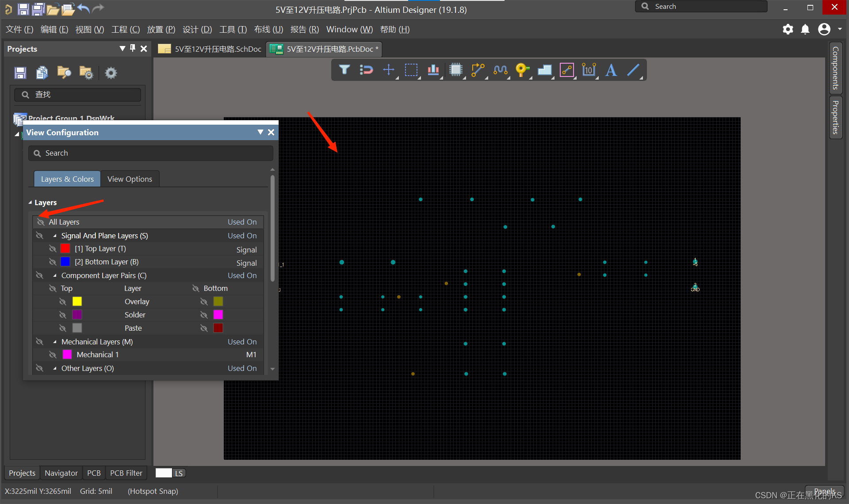Collapse Signal And Plane Layers group
The height and width of the screenshot is (504, 849).
55,236
